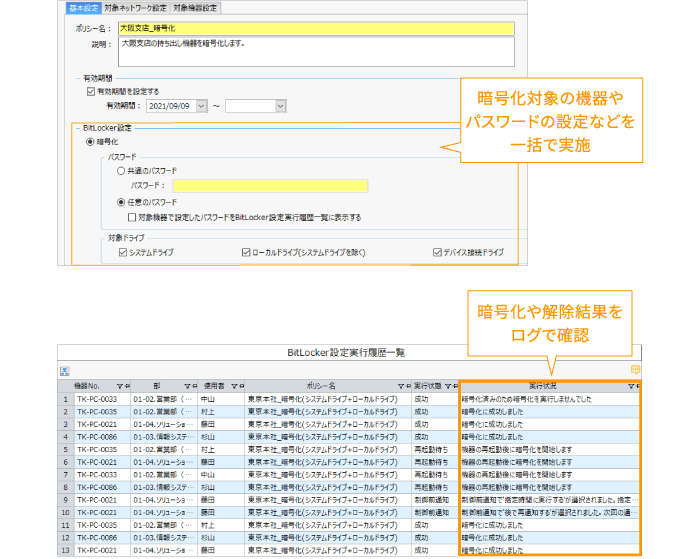Screen dimensions: 700x559
Task: Click the pin icon in ポリシー名 column header
Action: pos(408,386)
